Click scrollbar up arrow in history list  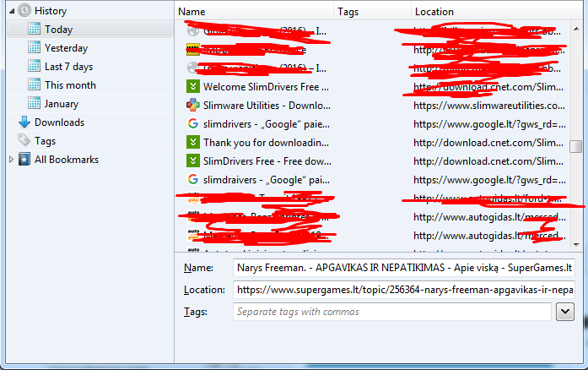576,29
